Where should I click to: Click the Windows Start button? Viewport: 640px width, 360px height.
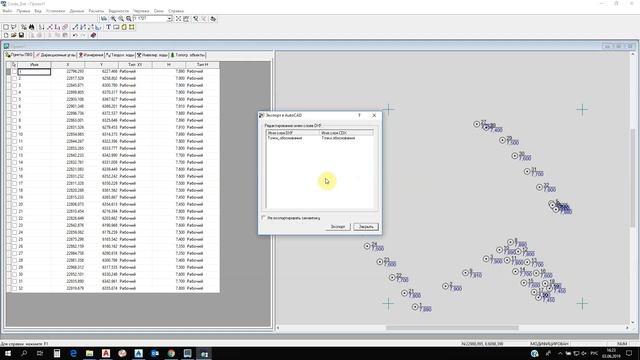[8, 353]
